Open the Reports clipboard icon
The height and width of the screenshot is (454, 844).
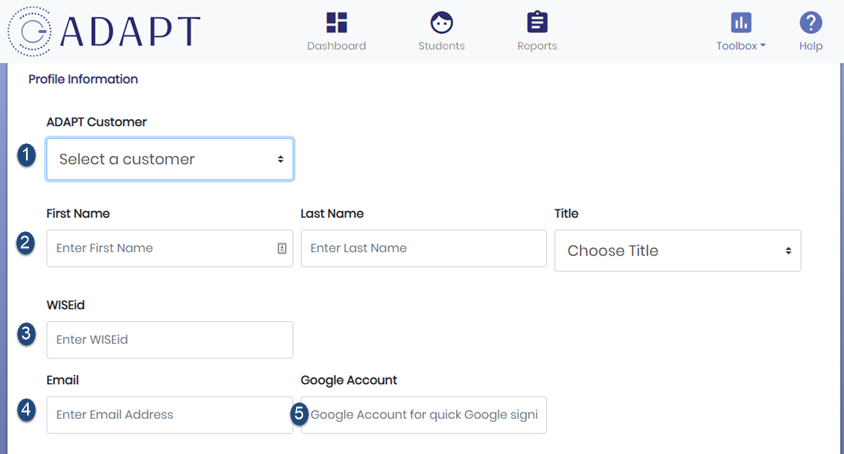tap(537, 22)
